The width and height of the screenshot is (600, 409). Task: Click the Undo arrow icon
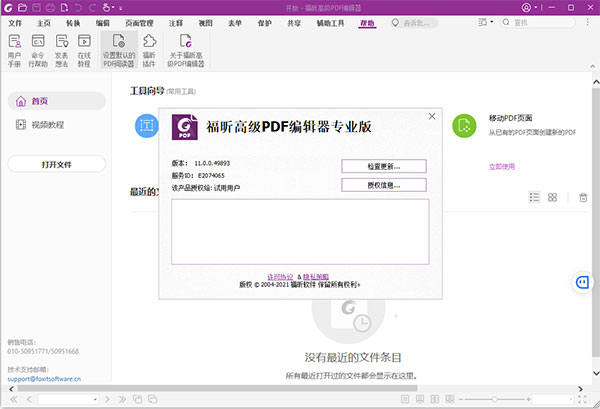tap(78, 7)
